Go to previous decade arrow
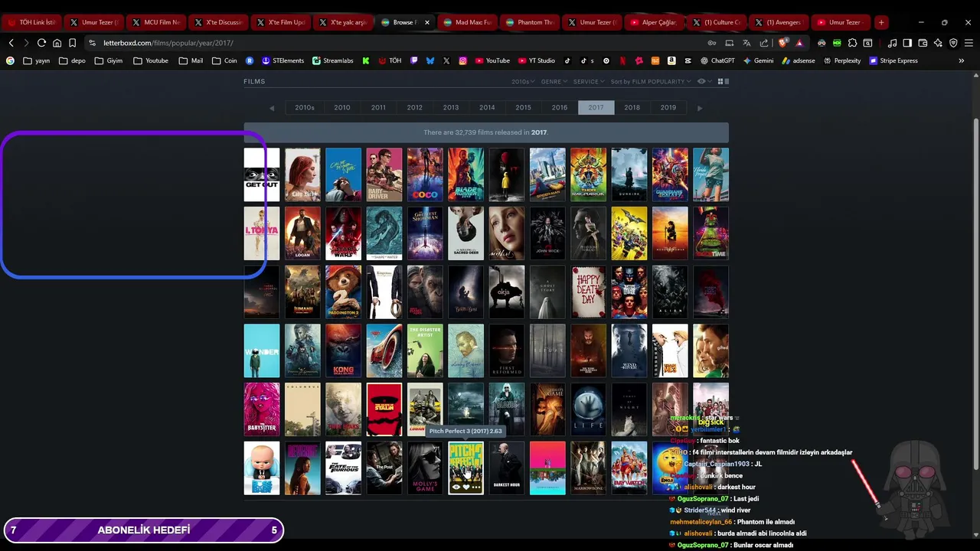Screen dimensions: 980x551 pos(272,108)
